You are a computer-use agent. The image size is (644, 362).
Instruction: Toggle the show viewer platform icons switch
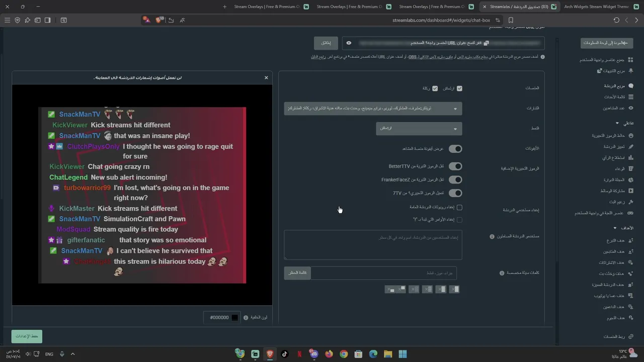click(x=455, y=149)
